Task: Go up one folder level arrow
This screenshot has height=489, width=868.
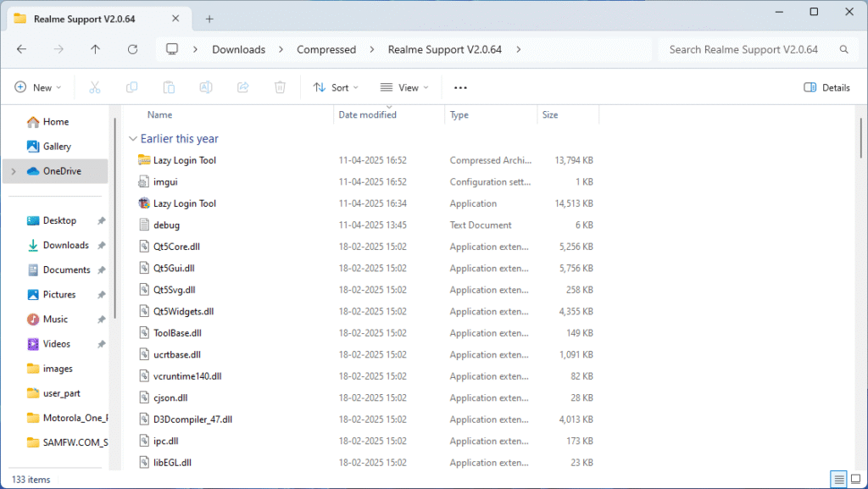Action: [95, 49]
